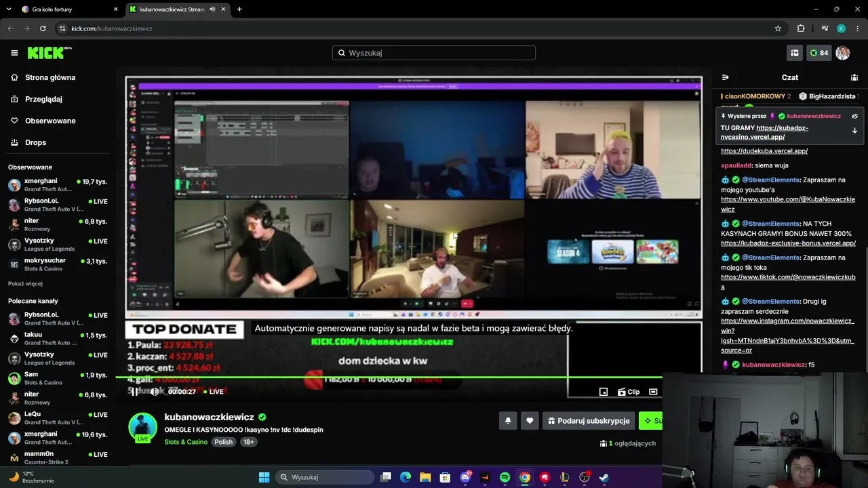Pause the live stream video
Screen dimensions: 868x488
(135, 392)
